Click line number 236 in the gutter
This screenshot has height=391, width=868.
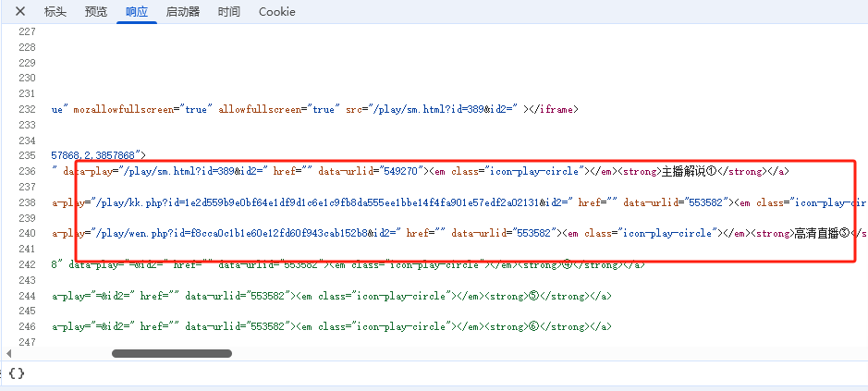click(x=26, y=171)
